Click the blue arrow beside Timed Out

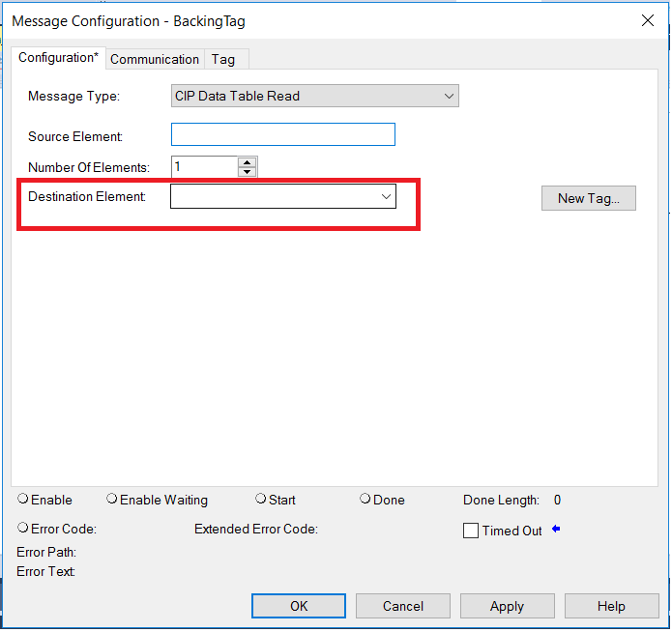coord(556,530)
